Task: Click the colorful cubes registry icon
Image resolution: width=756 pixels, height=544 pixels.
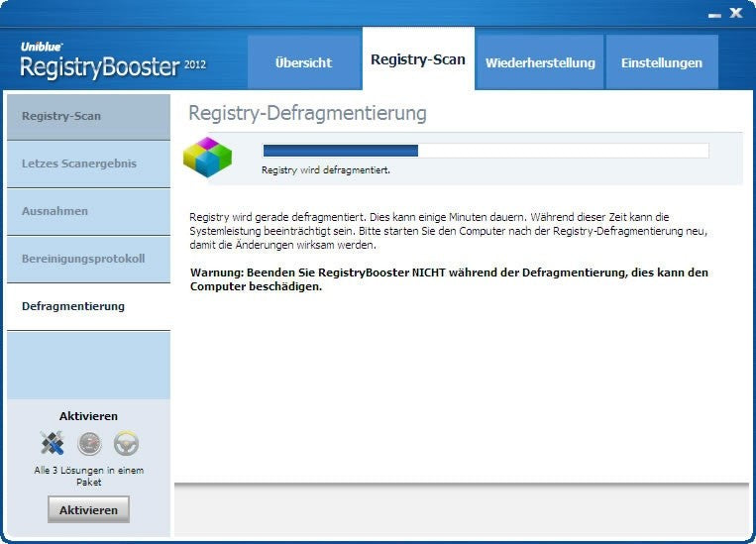Action: [x=207, y=157]
